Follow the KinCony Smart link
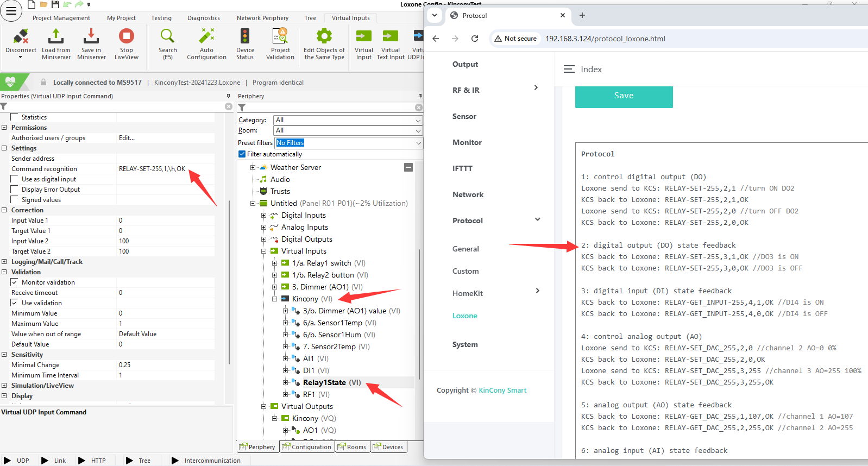 tap(502, 391)
